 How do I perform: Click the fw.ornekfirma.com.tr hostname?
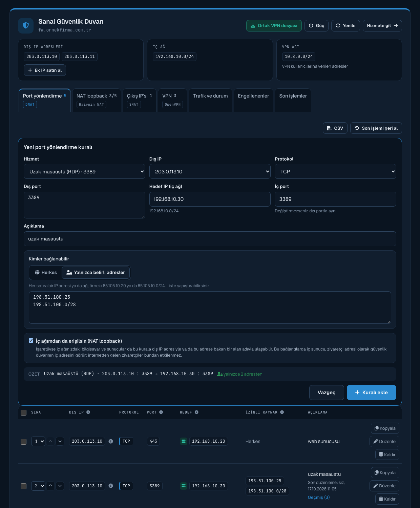(65, 30)
